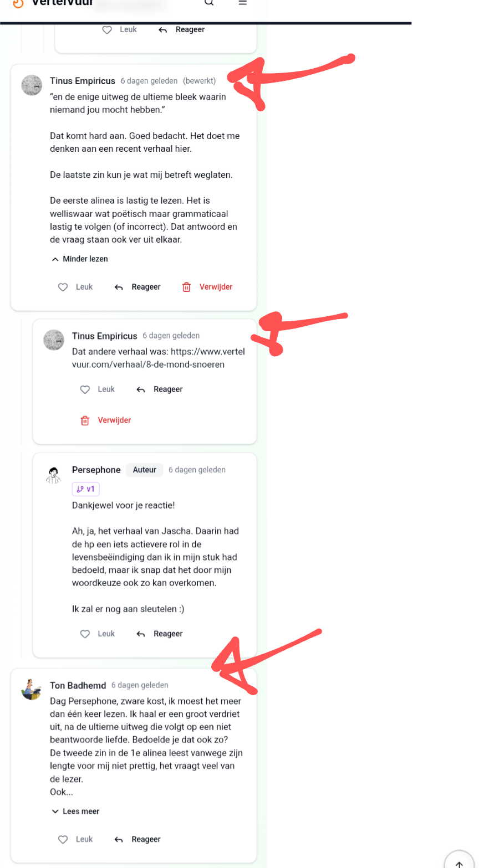Viewport: 479px width, 868px height.
Task: Delete the reply containing the vertelvuur link
Action: tap(85, 420)
